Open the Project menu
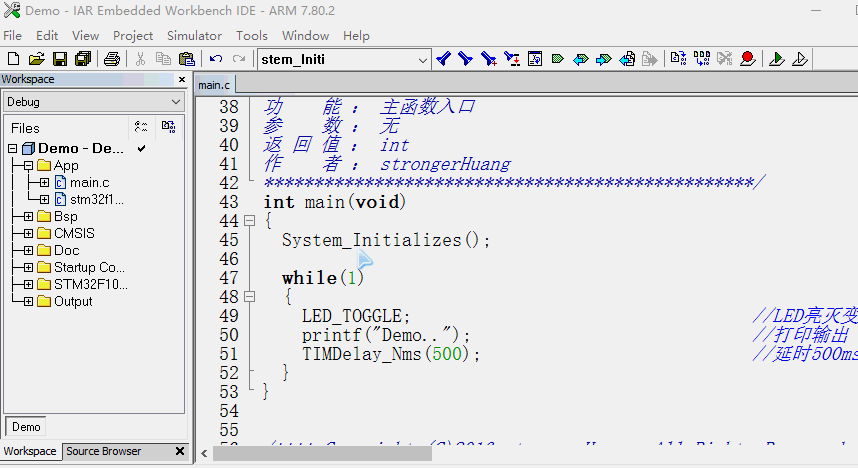The height and width of the screenshot is (468, 858). [x=132, y=35]
